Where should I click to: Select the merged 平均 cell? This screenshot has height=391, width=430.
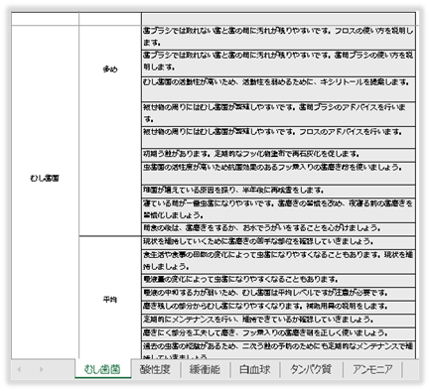pos(110,297)
